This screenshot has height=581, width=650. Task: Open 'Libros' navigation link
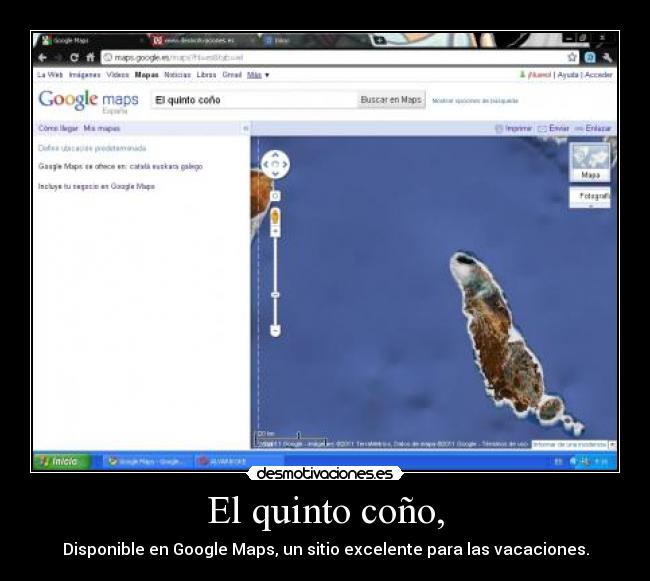click(x=206, y=75)
